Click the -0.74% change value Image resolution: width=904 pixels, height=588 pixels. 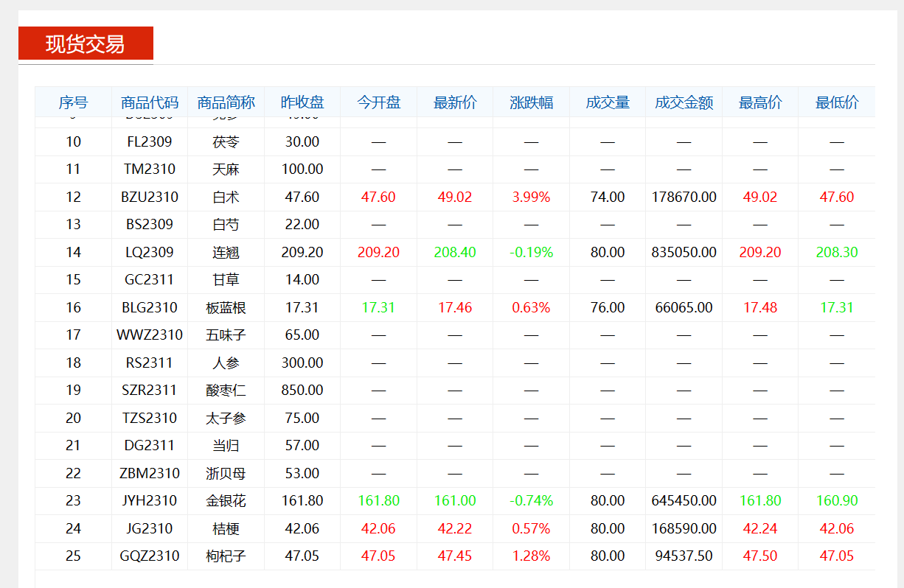pos(531,501)
